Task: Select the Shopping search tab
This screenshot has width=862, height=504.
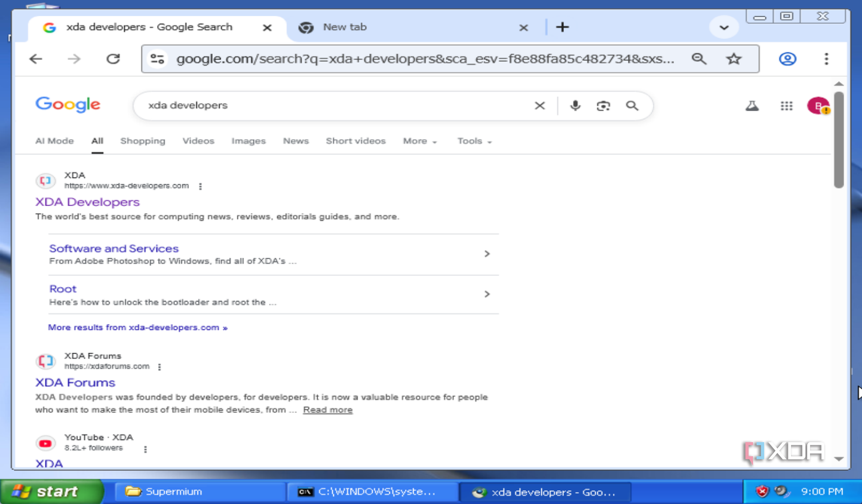Action: pos(143,141)
